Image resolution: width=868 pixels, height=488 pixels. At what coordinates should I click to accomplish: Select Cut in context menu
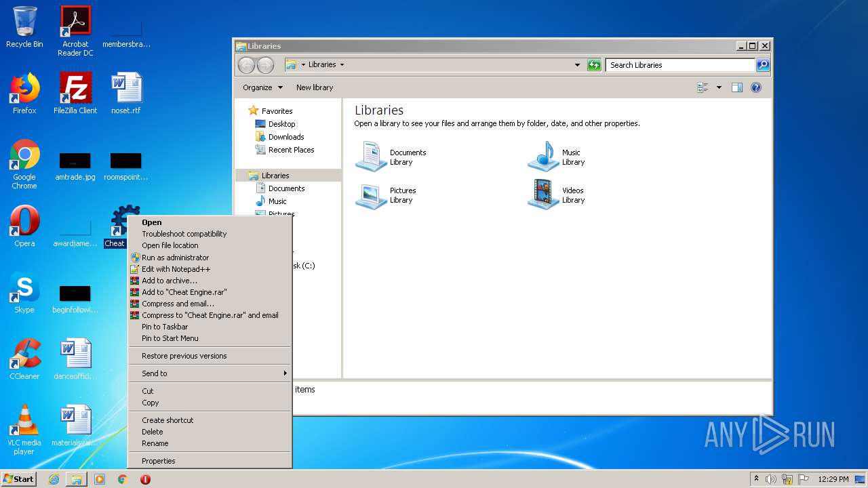(x=210, y=391)
